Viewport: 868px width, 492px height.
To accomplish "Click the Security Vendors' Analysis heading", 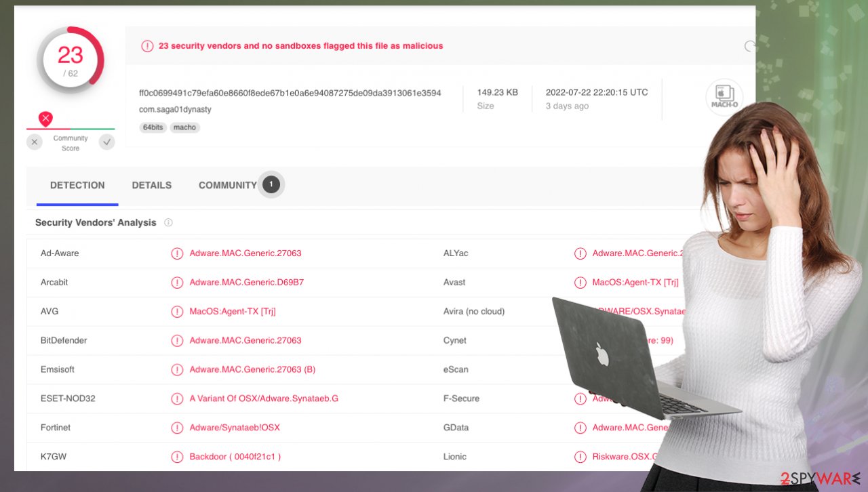I will [96, 222].
